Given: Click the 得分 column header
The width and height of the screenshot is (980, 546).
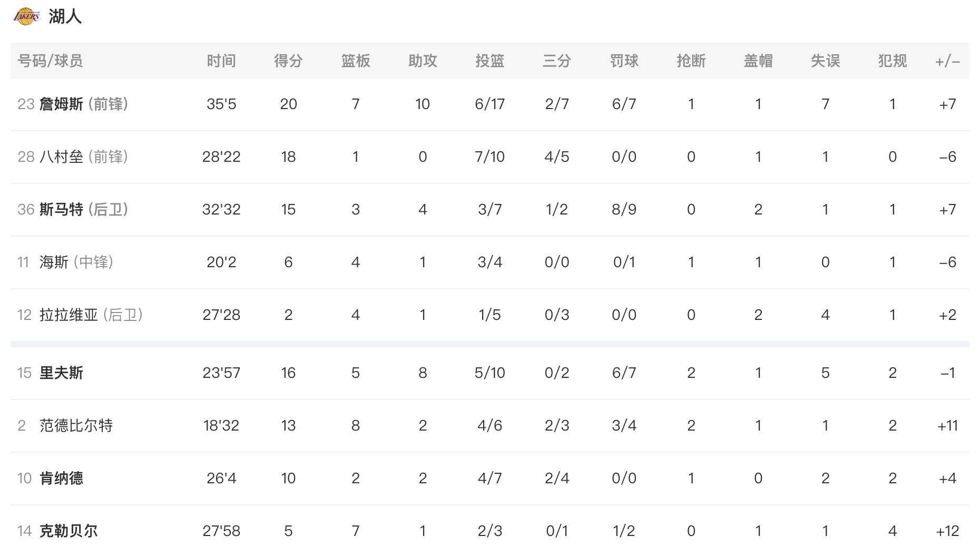Looking at the screenshot, I should (x=288, y=61).
